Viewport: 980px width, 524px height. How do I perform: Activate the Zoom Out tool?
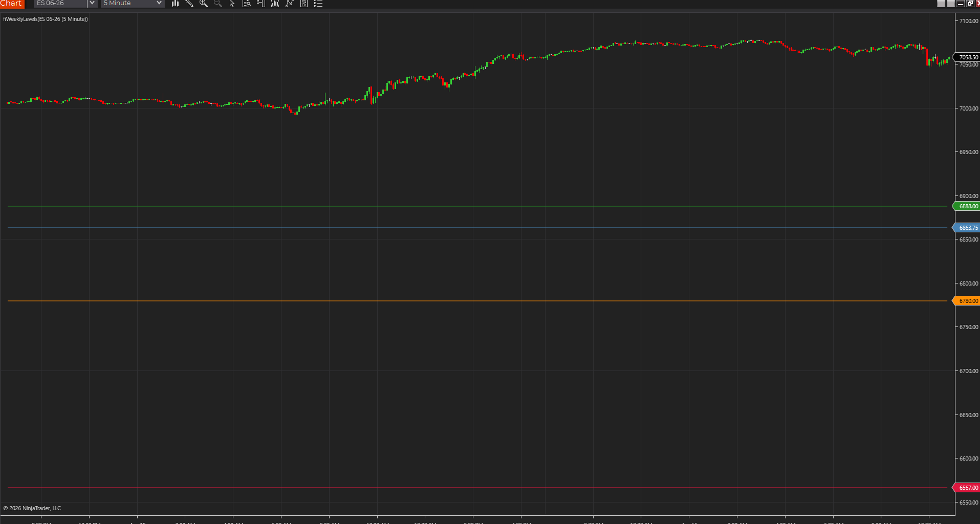pyautogui.click(x=217, y=4)
